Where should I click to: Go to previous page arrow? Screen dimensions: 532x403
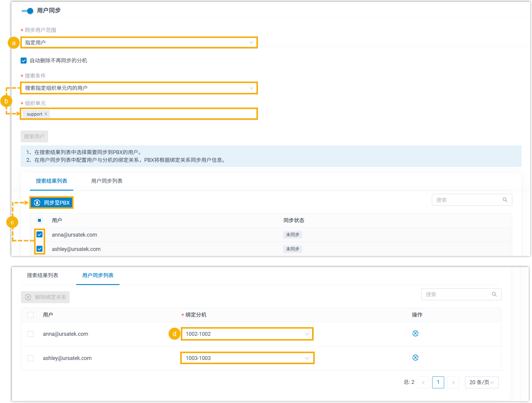(x=423, y=382)
